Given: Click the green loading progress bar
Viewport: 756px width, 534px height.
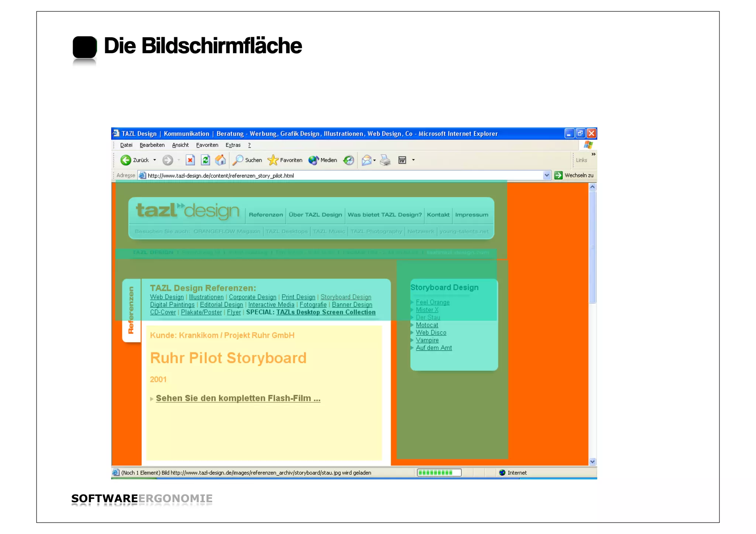Looking at the screenshot, I should click(439, 473).
